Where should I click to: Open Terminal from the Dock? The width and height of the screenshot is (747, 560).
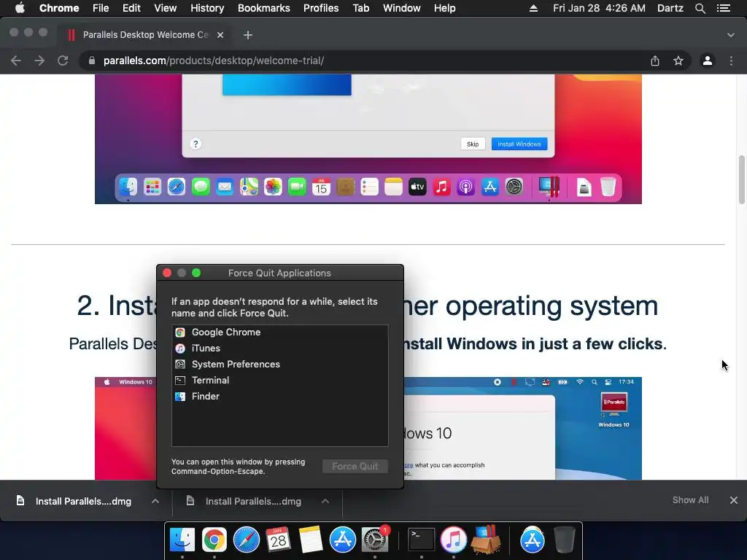coord(422,540)
